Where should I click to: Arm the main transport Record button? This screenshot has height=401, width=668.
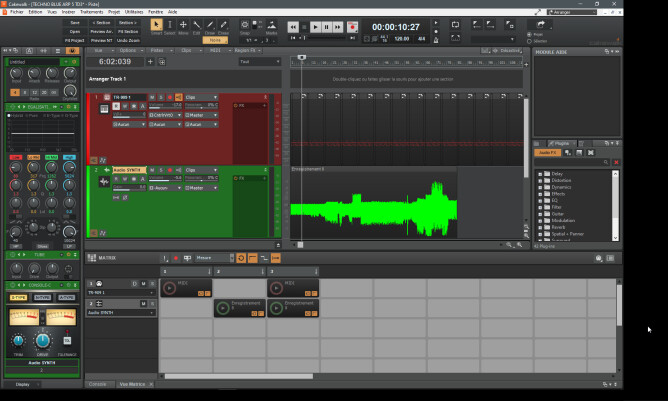352,27
